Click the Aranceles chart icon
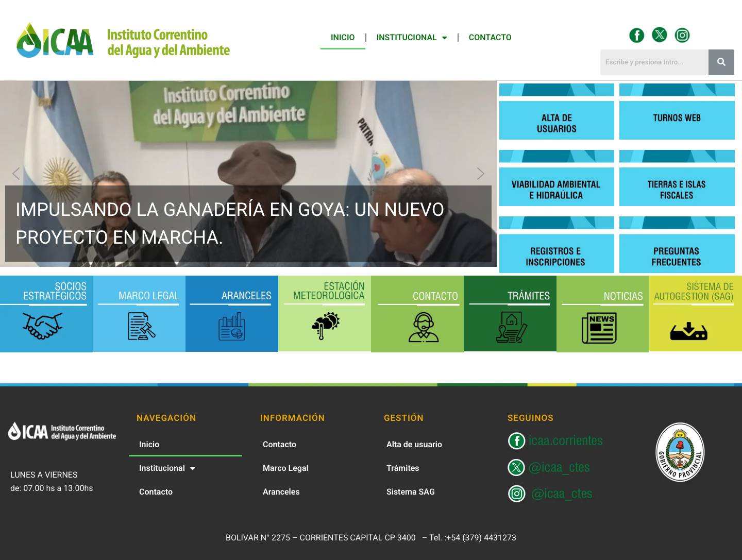This screenshot has height=560, width=742. point(230,327)
